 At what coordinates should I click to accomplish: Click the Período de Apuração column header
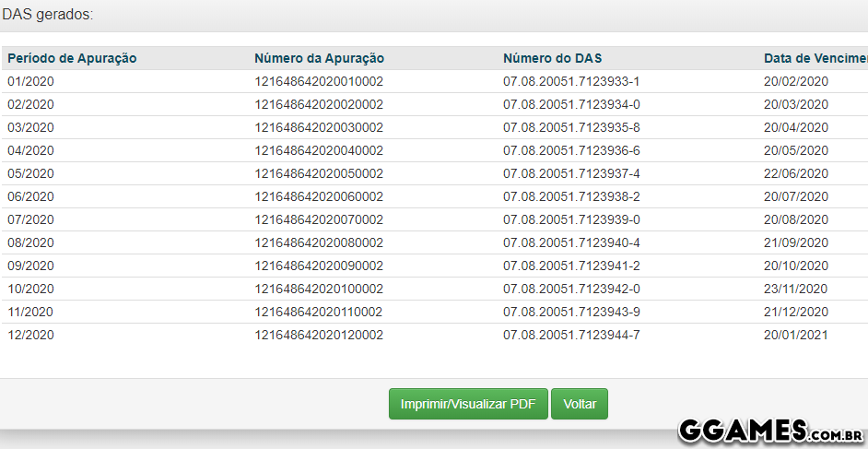pos(72,58)
